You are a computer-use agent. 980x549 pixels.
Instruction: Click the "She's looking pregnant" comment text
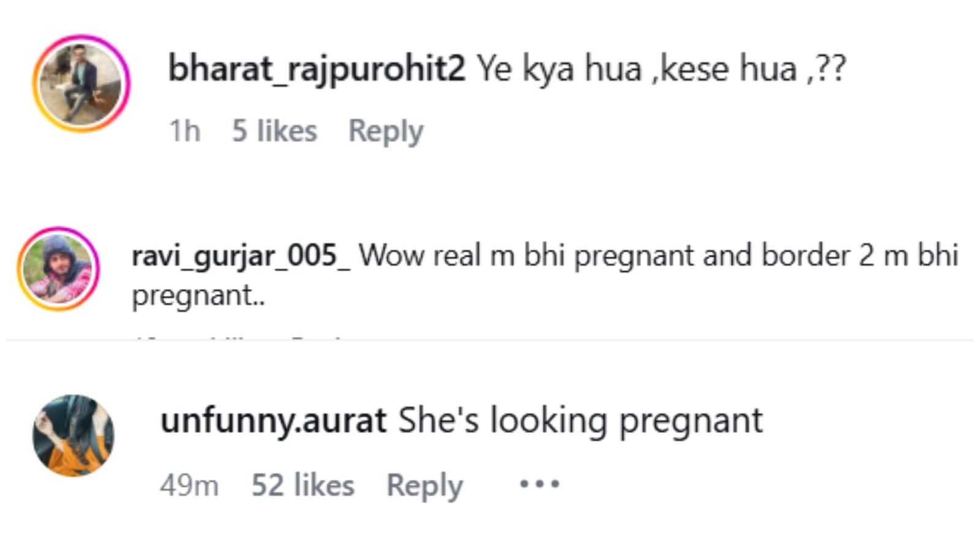(580, 420)
